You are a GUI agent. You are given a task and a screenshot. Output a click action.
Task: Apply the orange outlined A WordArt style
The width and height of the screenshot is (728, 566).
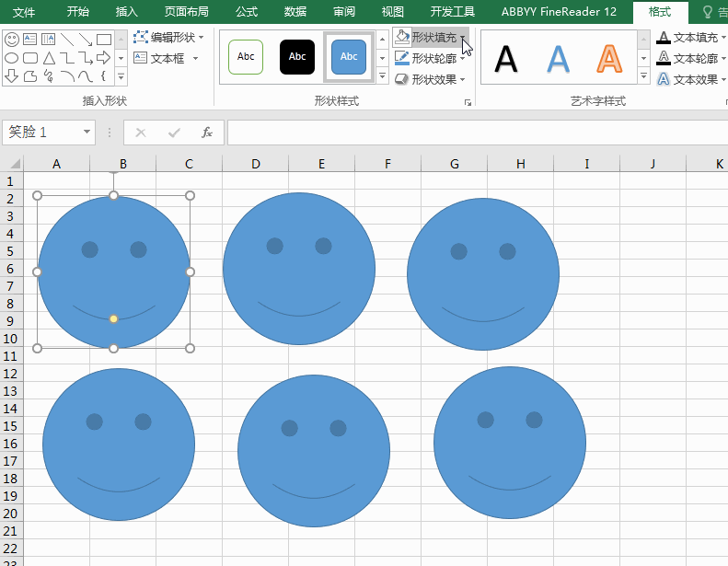[609, 59]
